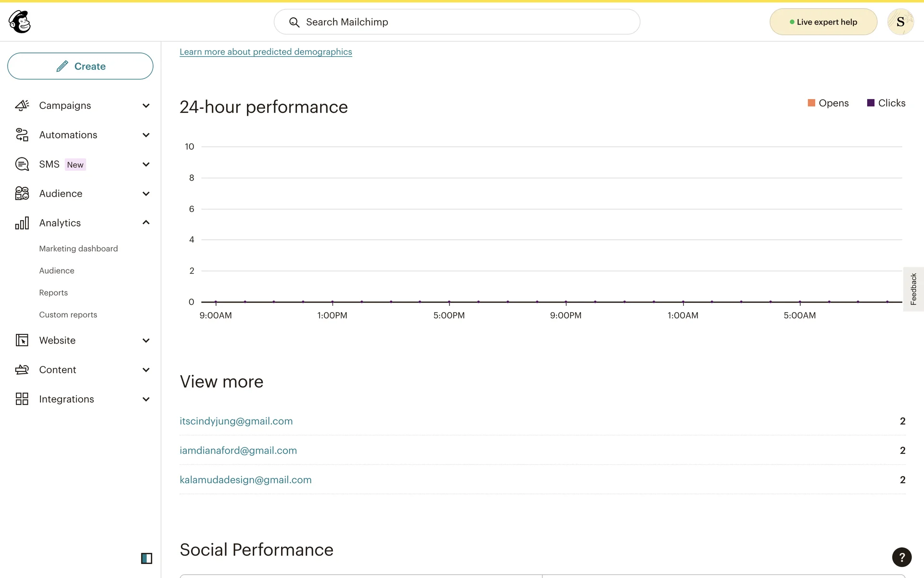Viewport: 924px width, 578px height.
Task: Toggle the Opens series in the legend
Action: click(828, 103)
